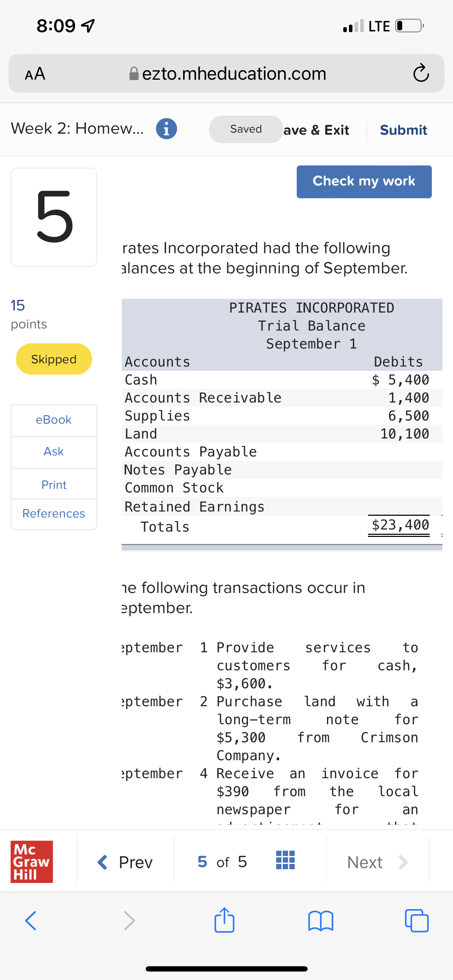The height and width of the screenshot is (980, 453).
Task: Tap the Saved status pill
Action: (246, 129)
